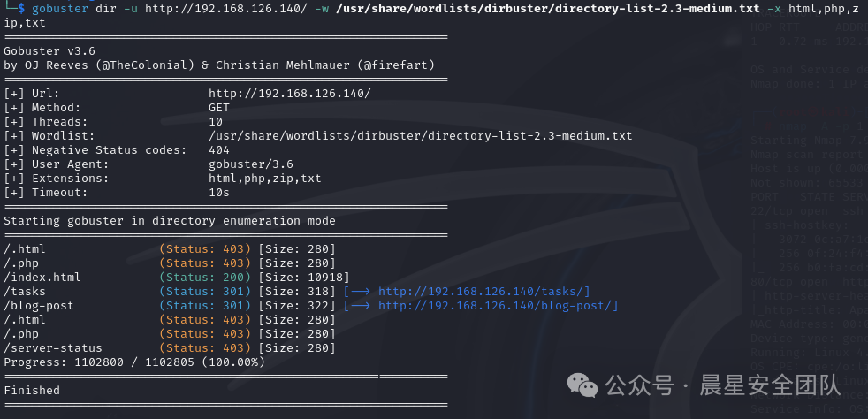Click 'Status: 301' in the /blog-post row

click(205, 306)
